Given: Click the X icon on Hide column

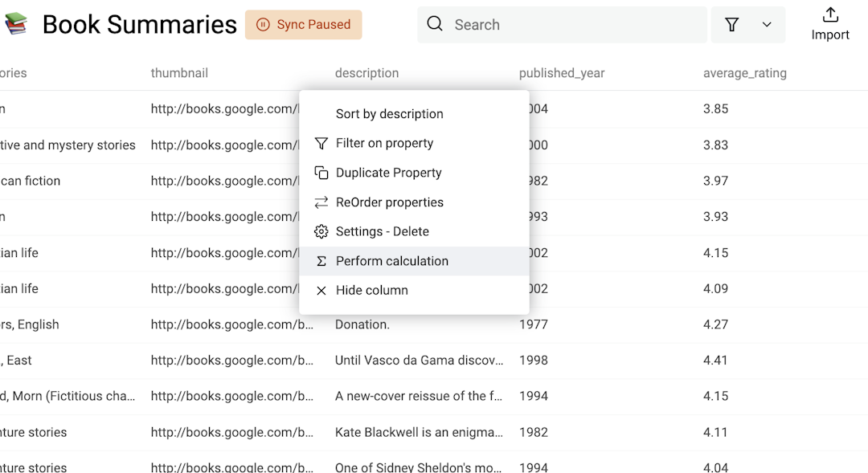Looking at the screenshot, I should [x=321, y=290].
